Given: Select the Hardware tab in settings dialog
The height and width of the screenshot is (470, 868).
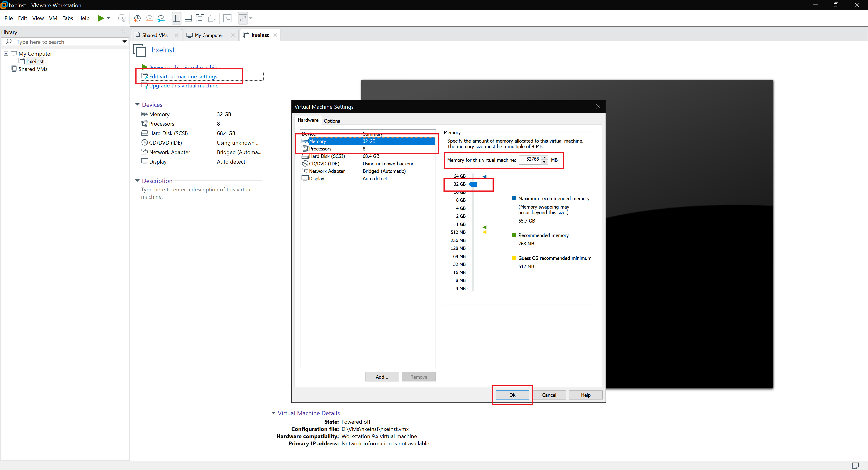Looking at the screenshot, I should click(x=308, y=120).
